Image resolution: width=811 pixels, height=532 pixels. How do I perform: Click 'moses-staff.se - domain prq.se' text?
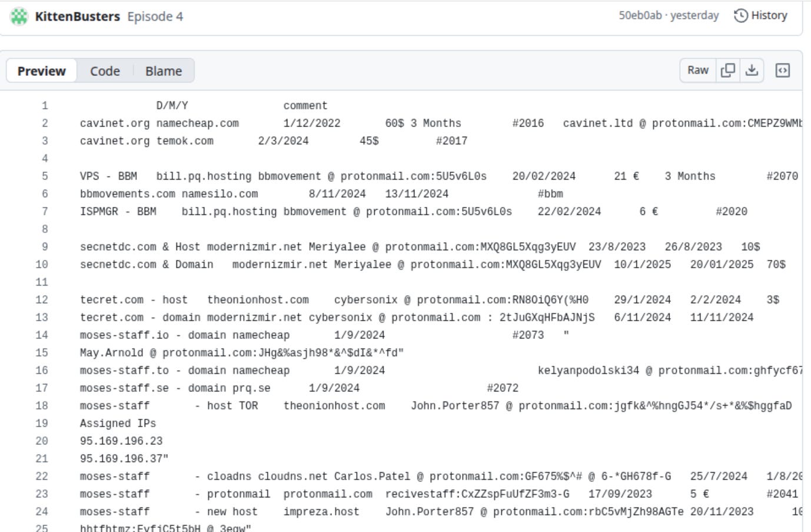click(x=175, y=388)
